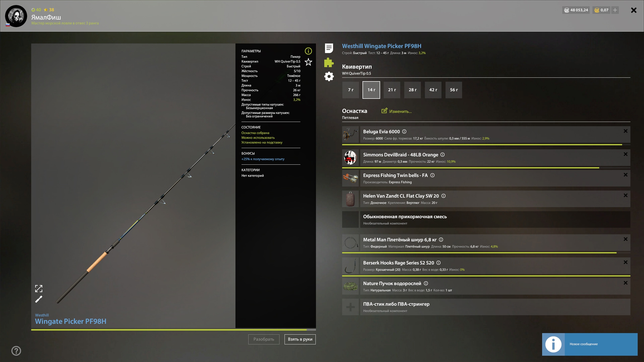Click the ПВА-стик либо ПВА-стрингер row
Screen dimensions: 644x362
click(x=495, y=307)
